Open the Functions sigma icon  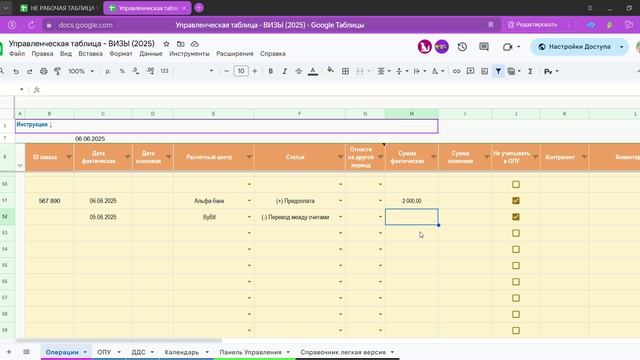pyautogui.click(x=530, y=71)
